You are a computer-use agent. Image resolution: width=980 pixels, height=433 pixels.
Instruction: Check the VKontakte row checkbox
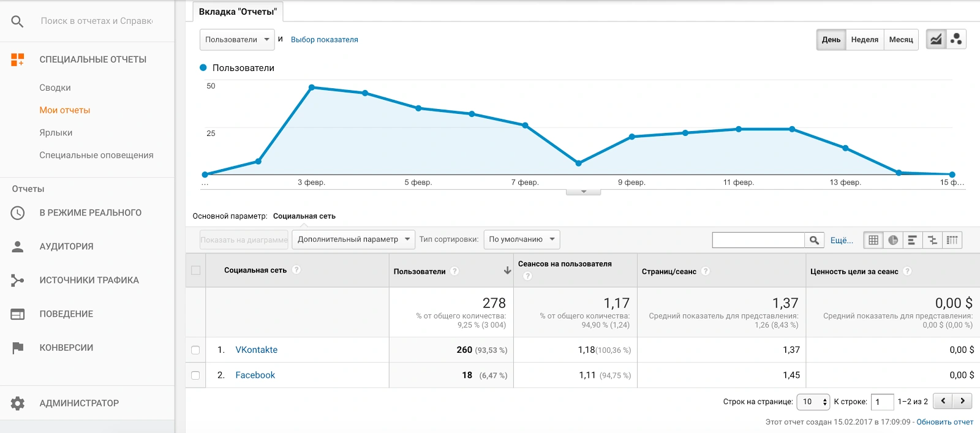coord(195,350)
